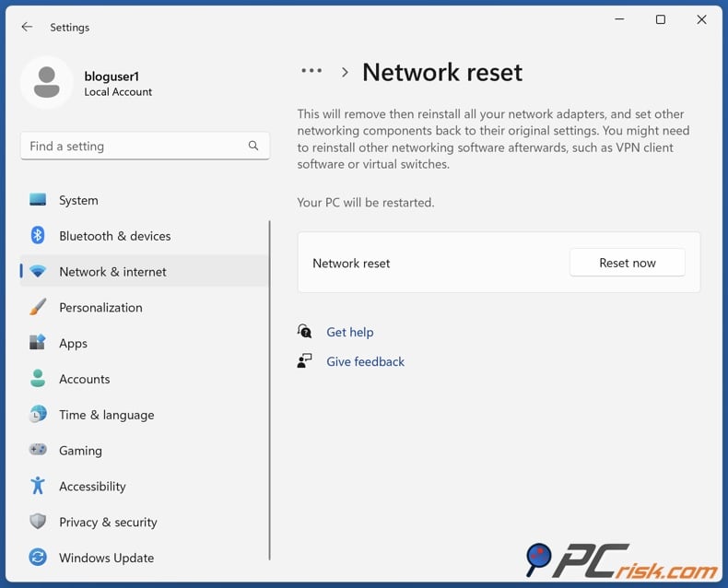Viewport: 728px width, 588px height.
Task: Open Time & language settings
Action: (x=144, y=415)
